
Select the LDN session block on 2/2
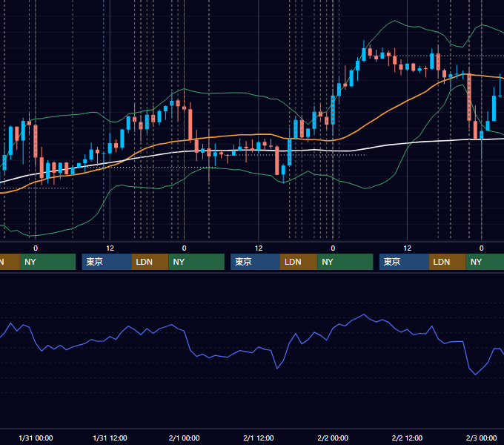click(x=448, y=262)
